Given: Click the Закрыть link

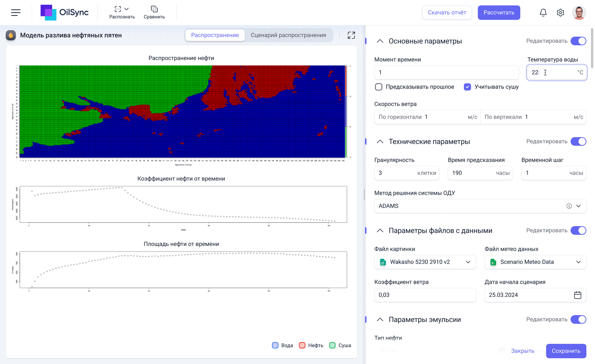Looking at the screenshot, I should tap(522, 351).
